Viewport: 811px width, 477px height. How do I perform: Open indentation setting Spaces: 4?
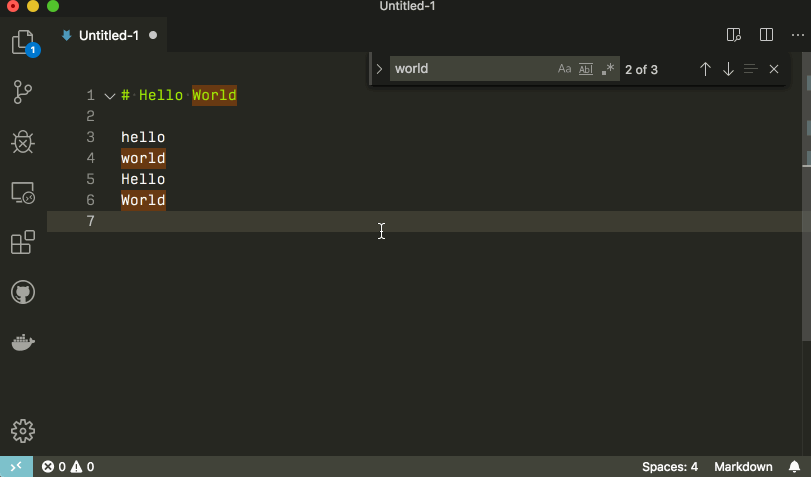coord(669,467)
